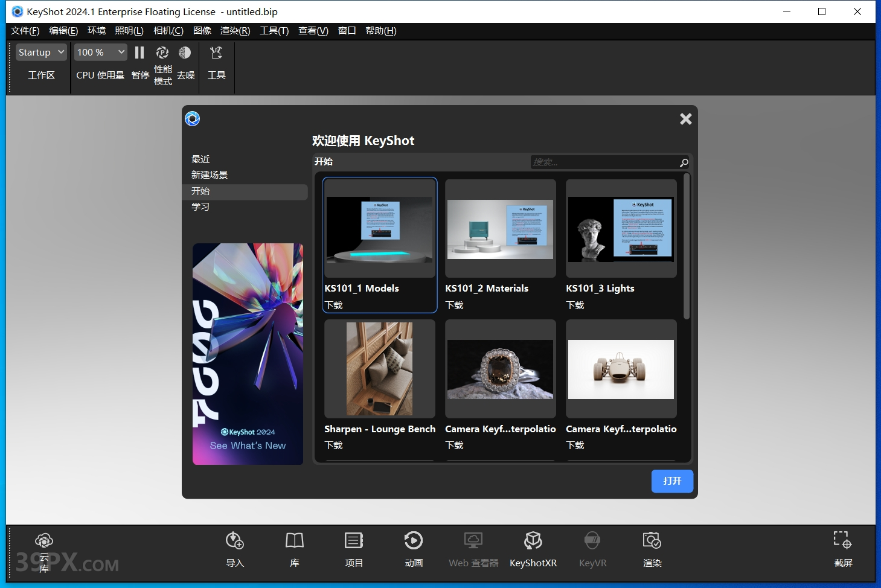881x588 pixels.
Task: Pause the real-time rendering
Action: [139, 61]
